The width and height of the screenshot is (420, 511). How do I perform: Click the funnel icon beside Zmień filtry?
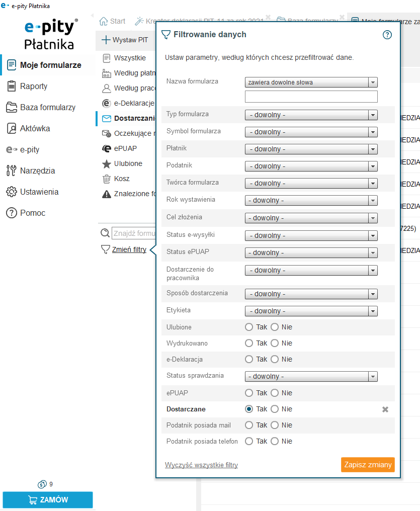[x=106, y=249]
